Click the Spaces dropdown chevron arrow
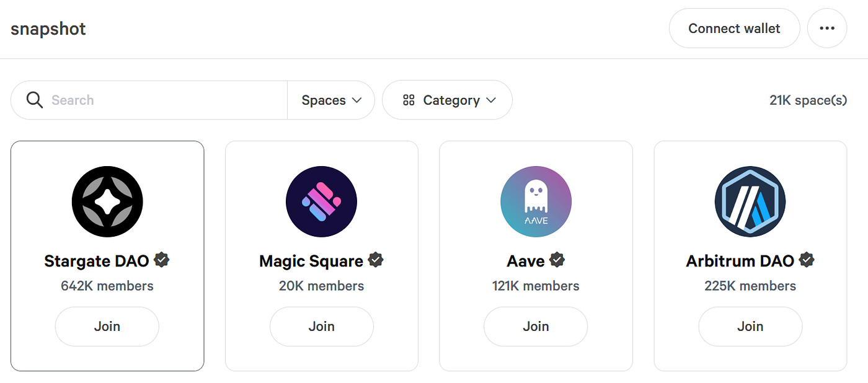Screen dimensions: 868x383 pyautogui.click(x=356, y=100)
